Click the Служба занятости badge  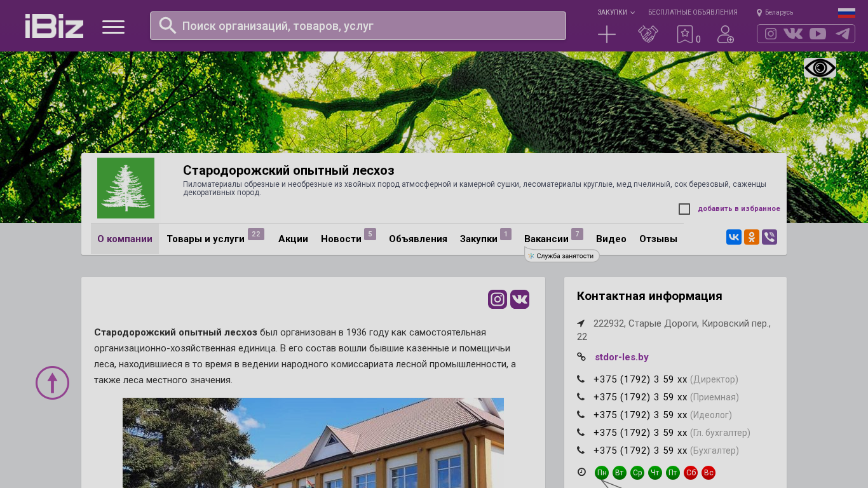[562, 255]
